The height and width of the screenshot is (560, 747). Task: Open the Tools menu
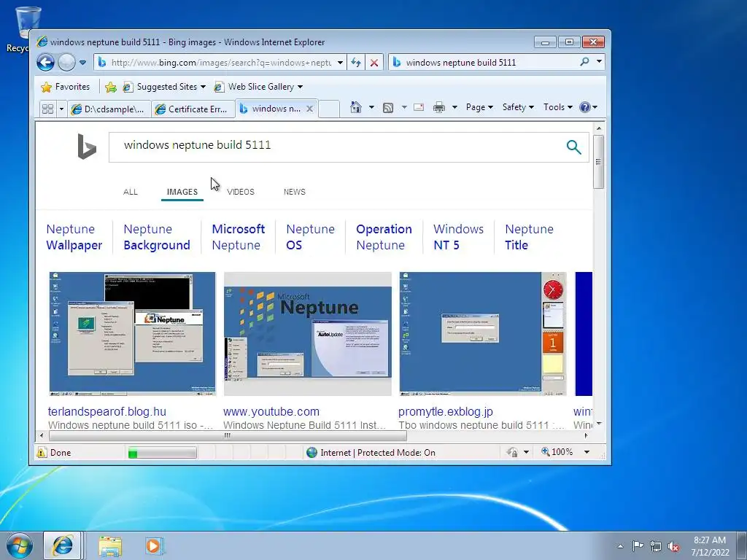[x=558, y=107]
